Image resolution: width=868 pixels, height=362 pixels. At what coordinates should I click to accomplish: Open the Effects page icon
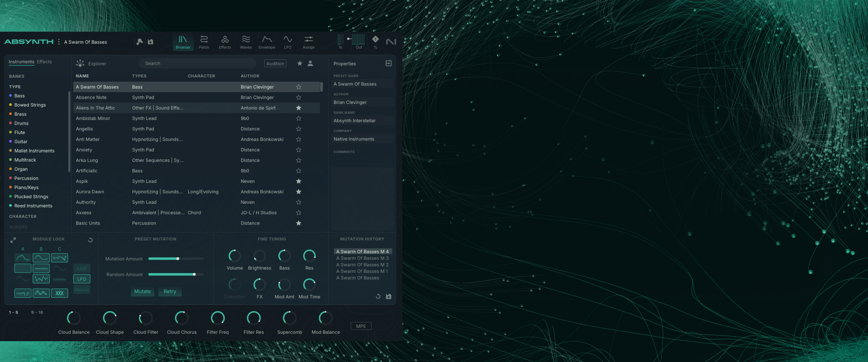click(225, 42)
